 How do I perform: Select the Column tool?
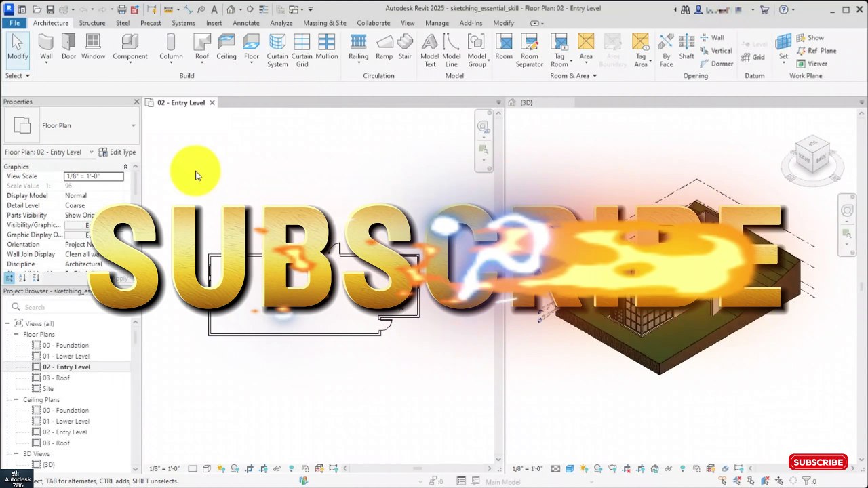[x=171, y=47]
